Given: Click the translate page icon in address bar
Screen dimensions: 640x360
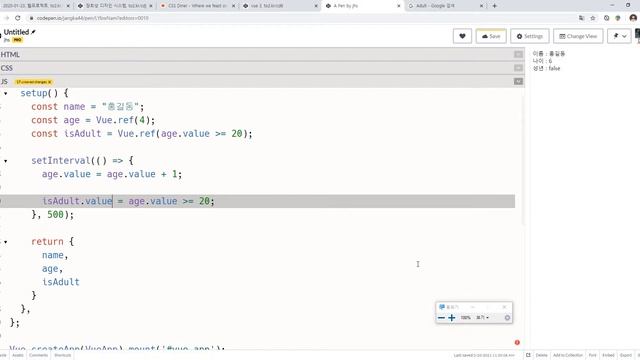Looking at the screenshot, I should [x=581, y=18].
